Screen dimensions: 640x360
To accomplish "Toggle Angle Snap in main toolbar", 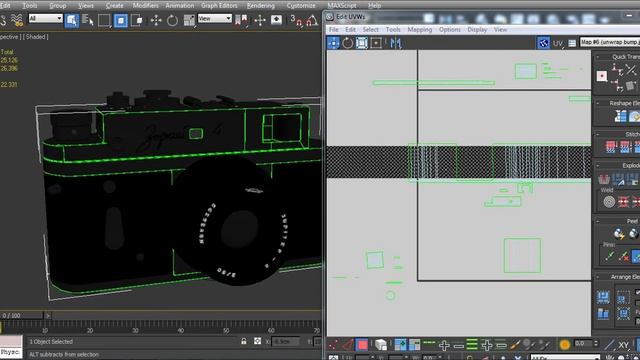I will 312,20.
